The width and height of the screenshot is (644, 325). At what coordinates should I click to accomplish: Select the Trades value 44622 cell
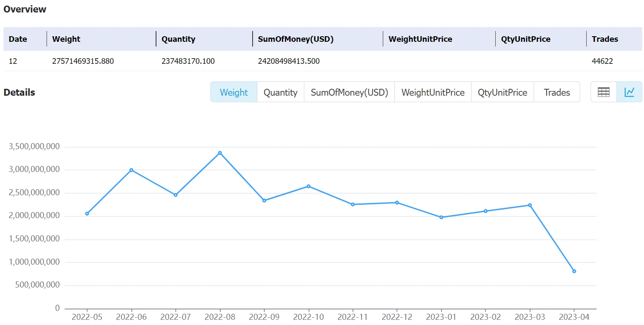[x=602, y=61]
